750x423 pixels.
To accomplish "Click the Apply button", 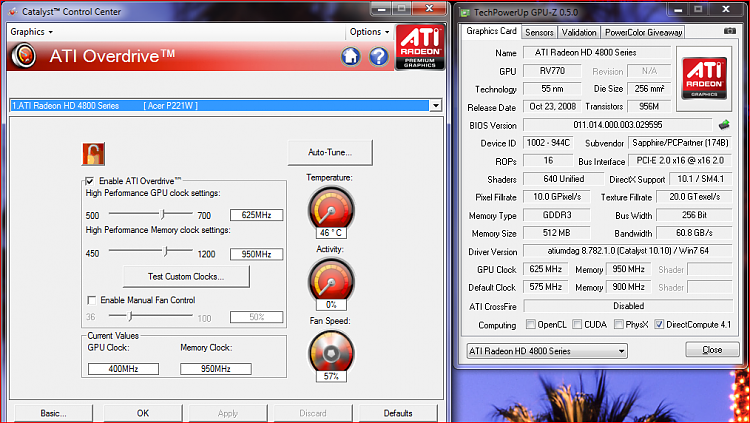I will (228, 413).
